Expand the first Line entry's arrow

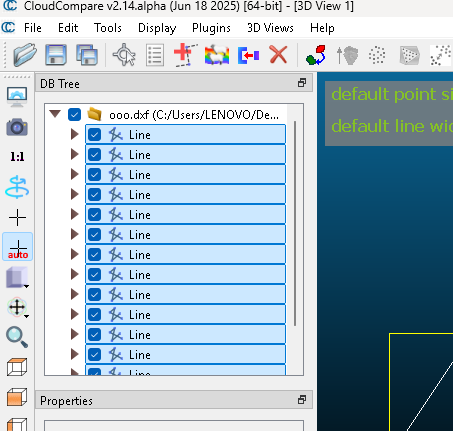coord(75,135)
